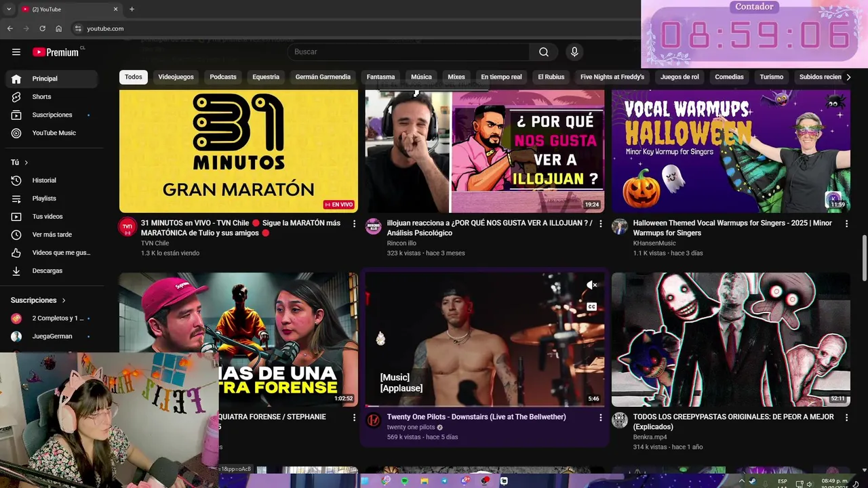The width and height of the screenshot is (868, 488).
Task: Select the En tiempo real chip
Action: pyautogui.click(x=501, y=77)
